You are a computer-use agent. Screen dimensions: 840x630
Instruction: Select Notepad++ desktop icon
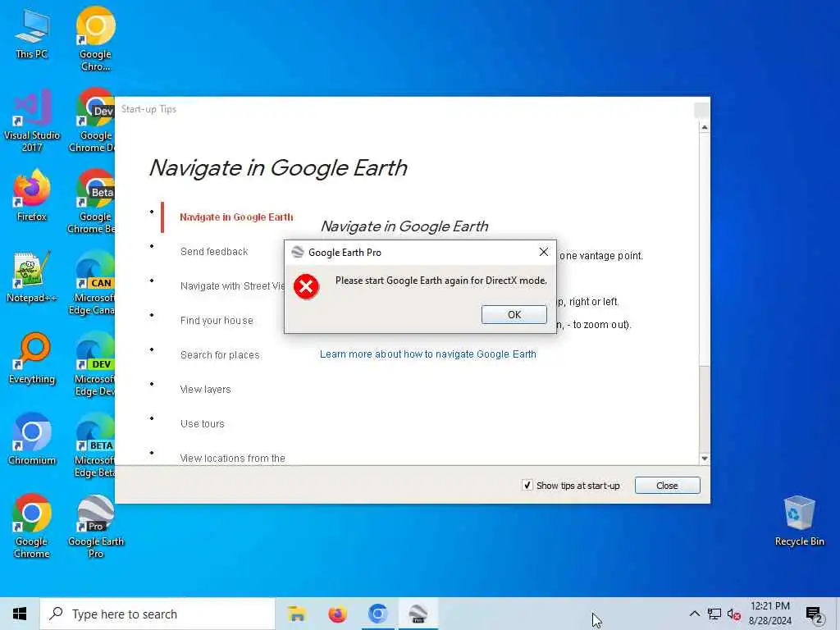pyautogui.click(x=32, y=277)
